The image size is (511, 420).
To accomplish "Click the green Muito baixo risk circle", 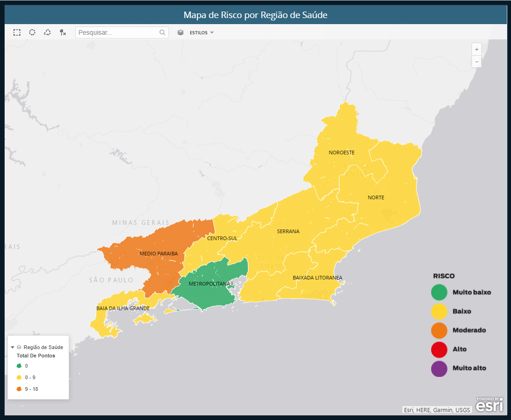I will [x=439, y=293].
